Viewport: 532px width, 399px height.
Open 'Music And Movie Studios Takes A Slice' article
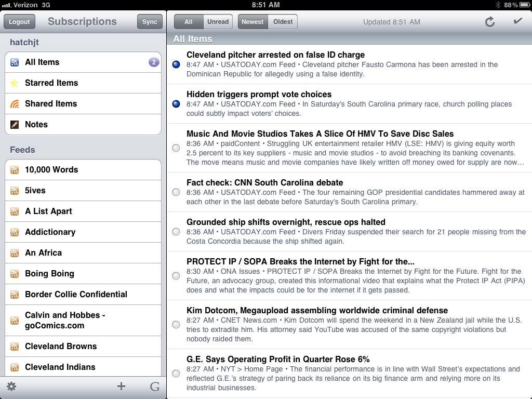click(x=350, y=148)
